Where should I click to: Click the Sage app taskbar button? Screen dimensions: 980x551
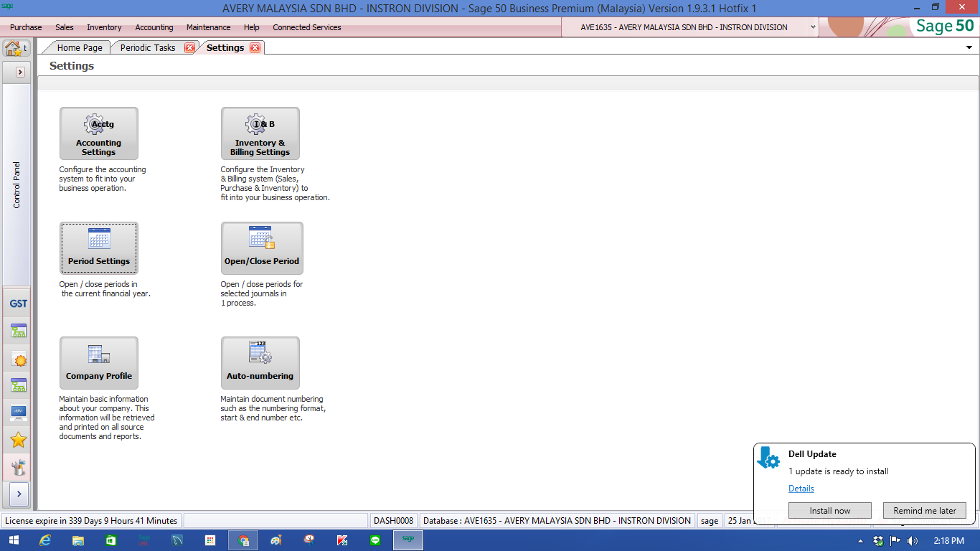point(407,540)
